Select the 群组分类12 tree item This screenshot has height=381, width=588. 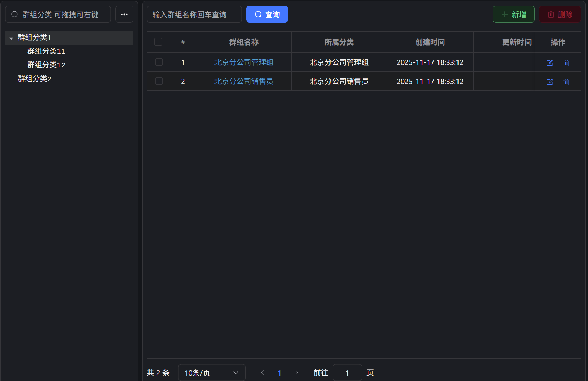coord(46,65)
